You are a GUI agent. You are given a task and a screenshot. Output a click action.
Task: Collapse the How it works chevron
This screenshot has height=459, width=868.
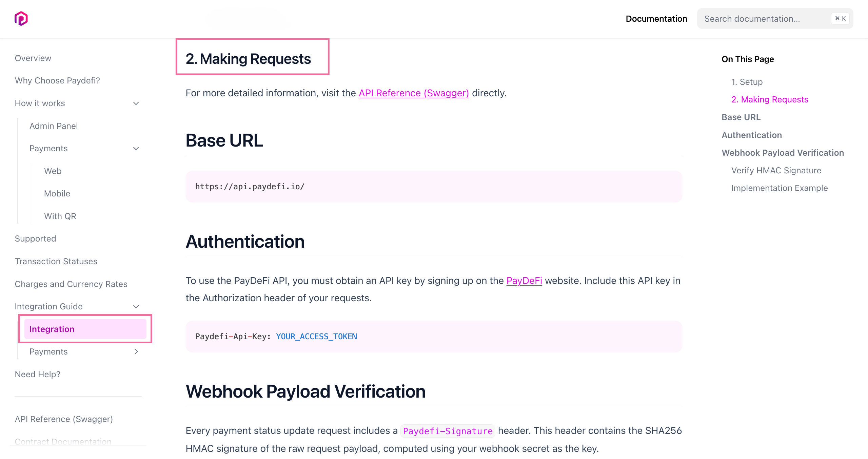pos(136,103)
